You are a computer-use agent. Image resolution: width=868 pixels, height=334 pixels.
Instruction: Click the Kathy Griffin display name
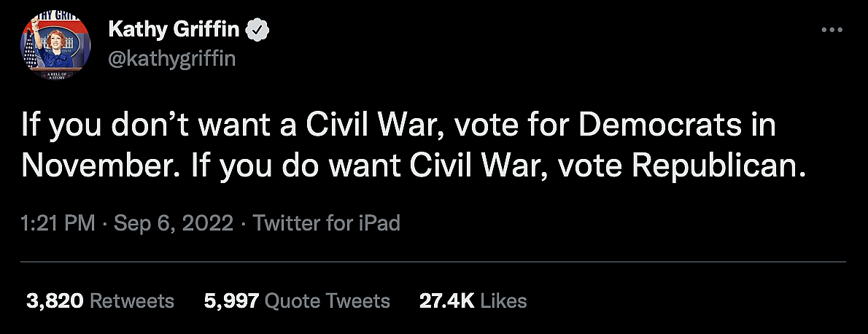click(x=174, y=30)
